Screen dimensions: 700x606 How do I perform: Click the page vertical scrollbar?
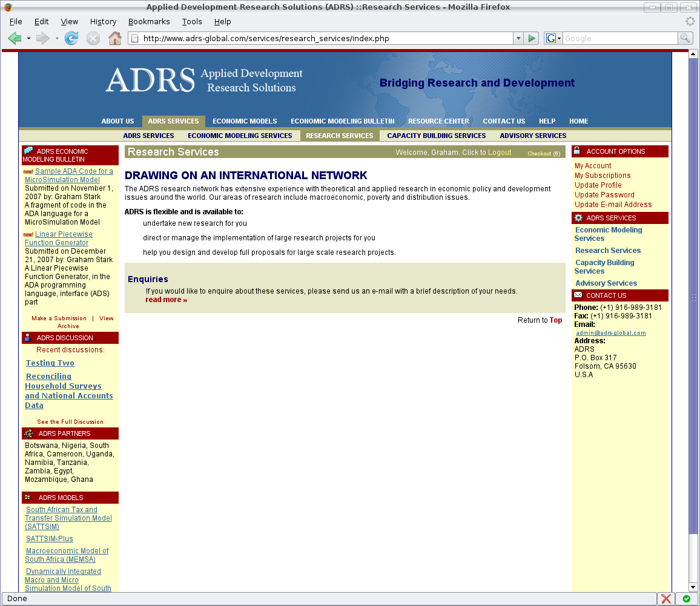(x=693, y=303)
